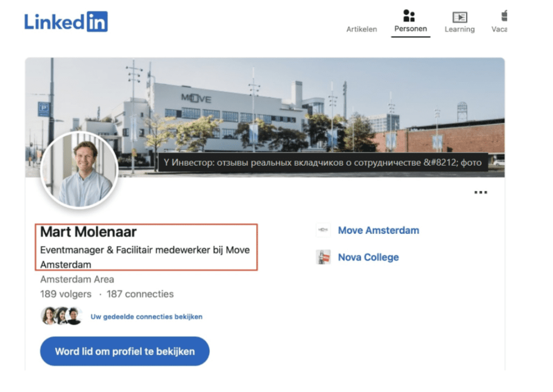This screenshot has height=392, width=553.
Task: Select the Personen tab label
Action: point(410,29)
